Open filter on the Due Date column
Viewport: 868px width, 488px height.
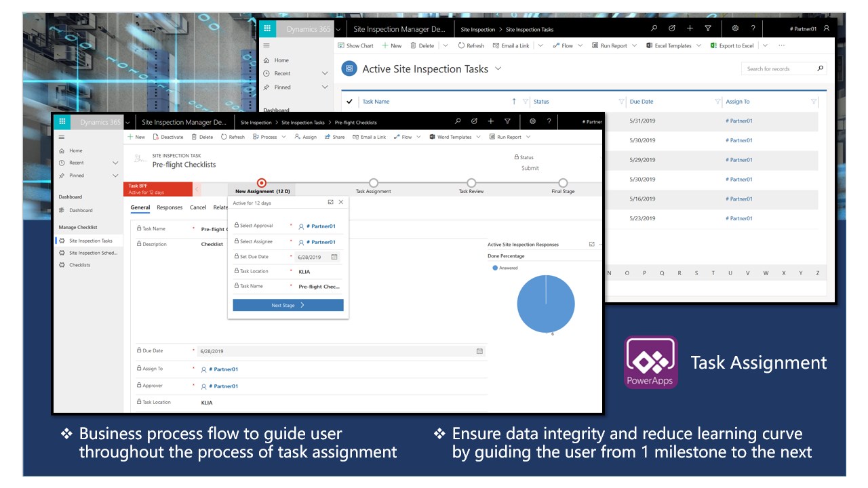(717, 102)
